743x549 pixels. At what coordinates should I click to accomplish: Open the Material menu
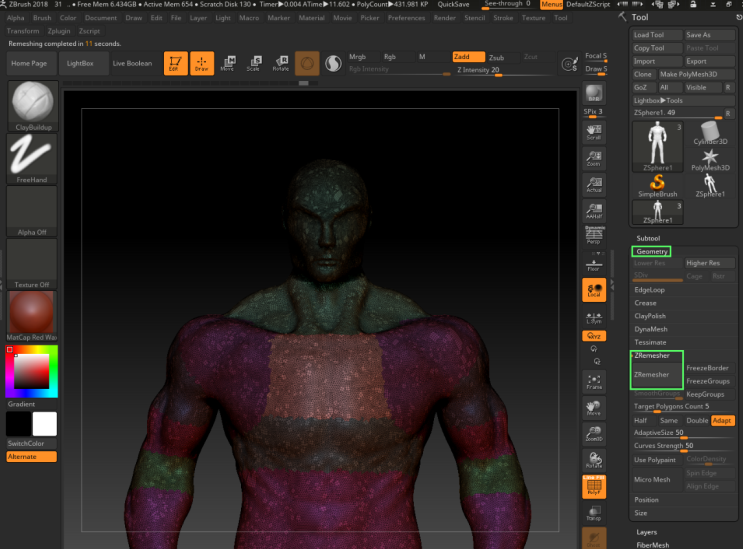pos(312,18)
